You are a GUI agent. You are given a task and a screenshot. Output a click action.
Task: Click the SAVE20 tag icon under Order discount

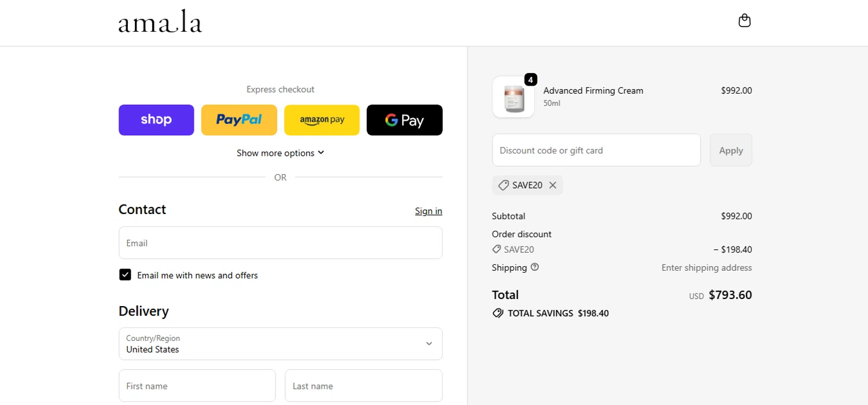[496, 249]
